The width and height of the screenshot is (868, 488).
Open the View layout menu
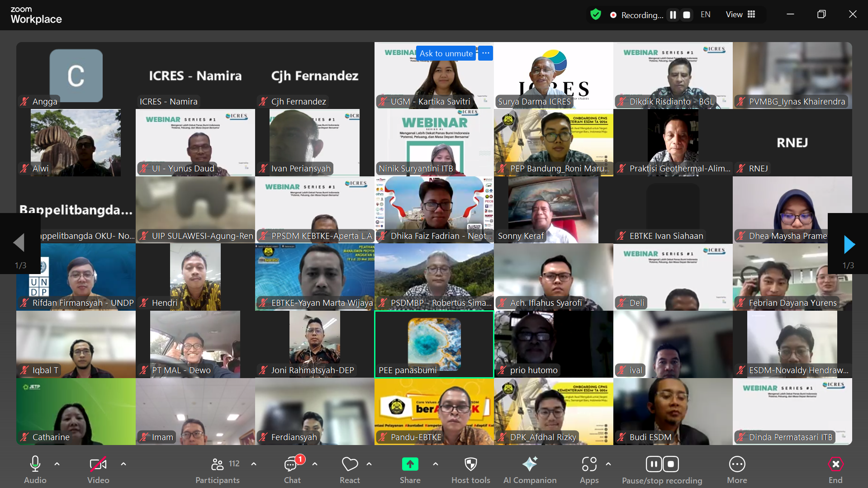[740, 14]
